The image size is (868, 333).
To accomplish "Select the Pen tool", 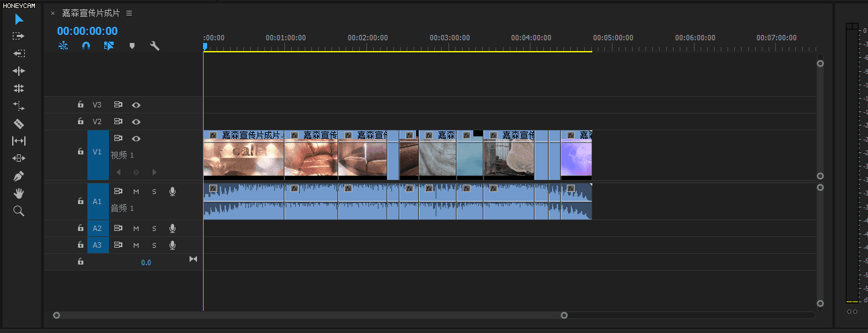I will point(19,176).
